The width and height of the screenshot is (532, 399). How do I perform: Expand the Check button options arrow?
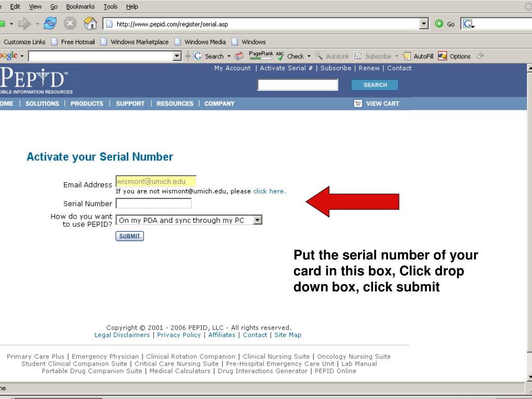click(309, 56)
